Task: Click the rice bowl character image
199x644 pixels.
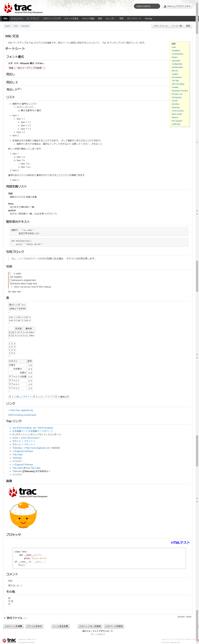Action: tap(23, 515)
